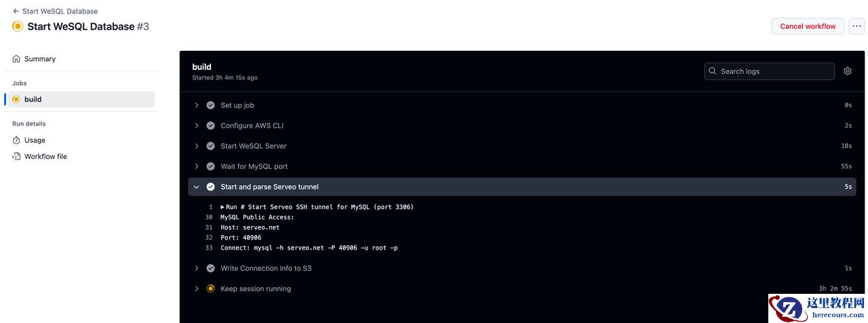Click log line number 31
The width and height of the screenshot is (868, 323).
209,227
